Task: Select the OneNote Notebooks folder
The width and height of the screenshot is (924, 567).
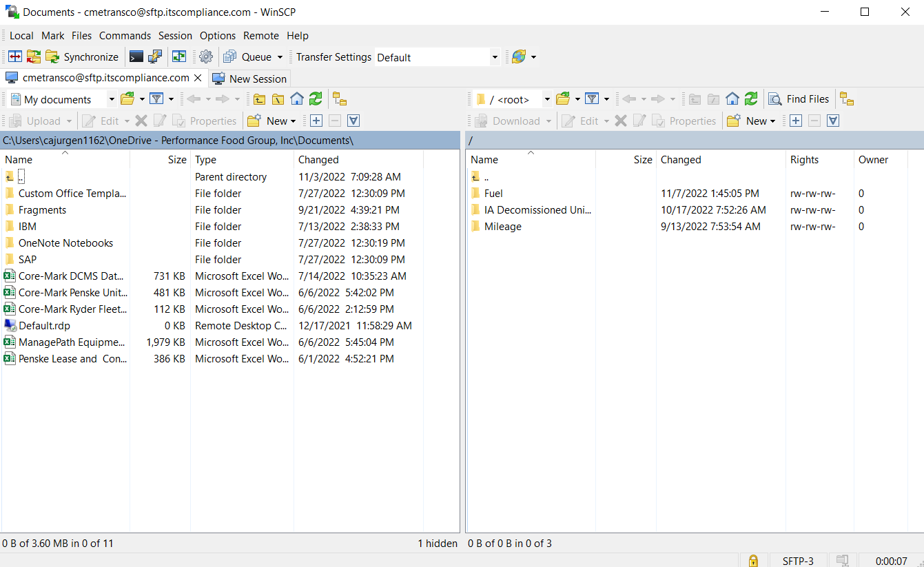Action: pyautogui.click(x=65, y=243)
